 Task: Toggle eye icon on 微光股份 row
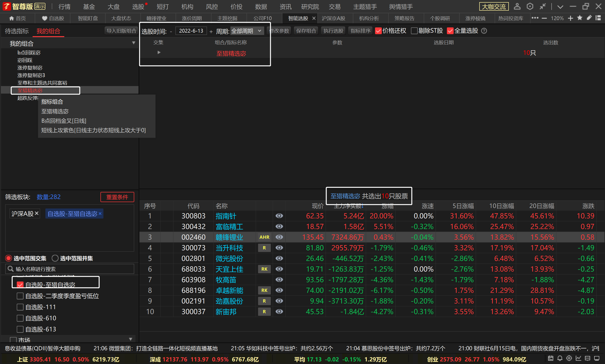tap(279, 258)
